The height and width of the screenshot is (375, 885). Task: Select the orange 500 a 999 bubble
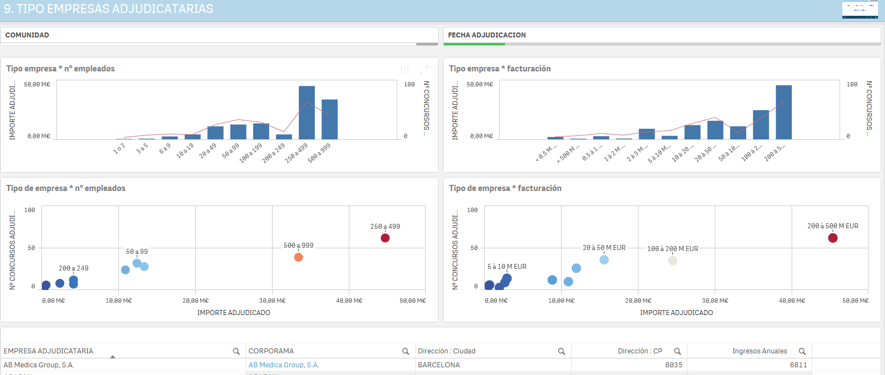pos(299,257)
